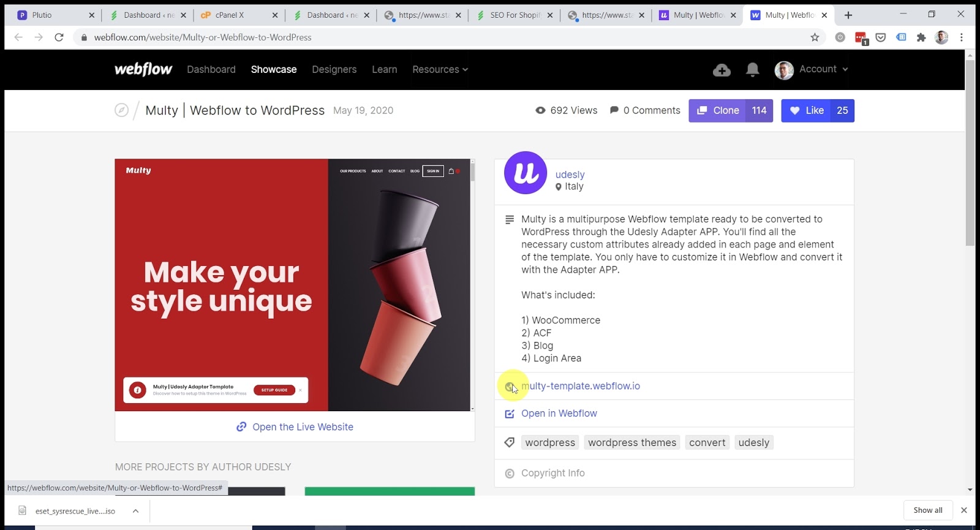Viewport: 980px width, 530px height.
Task: Open the Chrome three-dot menu
Action: click(962, 37)
